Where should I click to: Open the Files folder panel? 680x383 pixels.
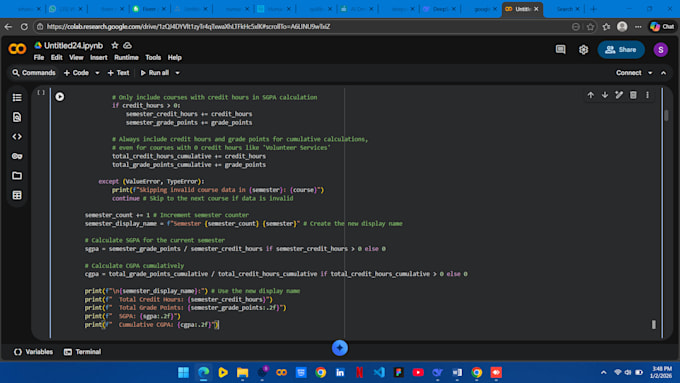17,176
